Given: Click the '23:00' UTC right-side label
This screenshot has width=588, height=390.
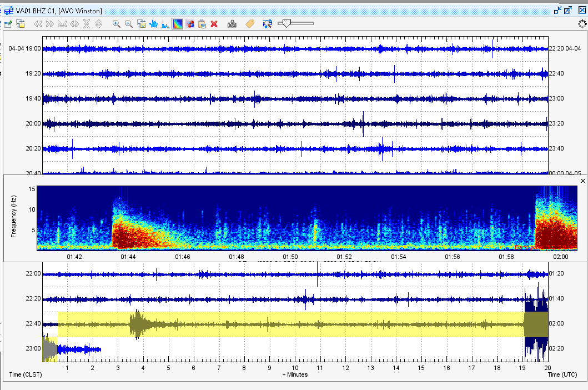Looking at the screenshot, I should point(556,98).
